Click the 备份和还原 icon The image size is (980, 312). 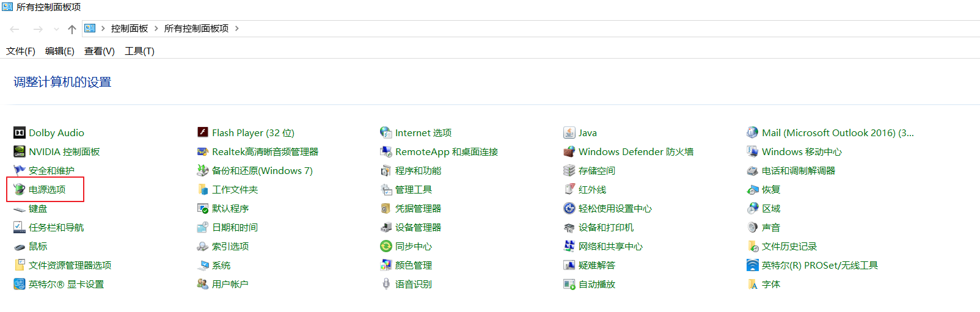[x=203, y=170]
